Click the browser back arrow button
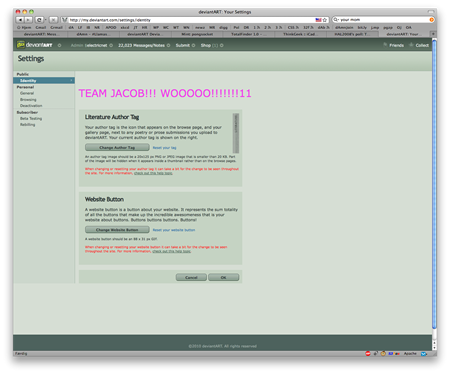The image size is (450, 374). (x=20, y=20)
